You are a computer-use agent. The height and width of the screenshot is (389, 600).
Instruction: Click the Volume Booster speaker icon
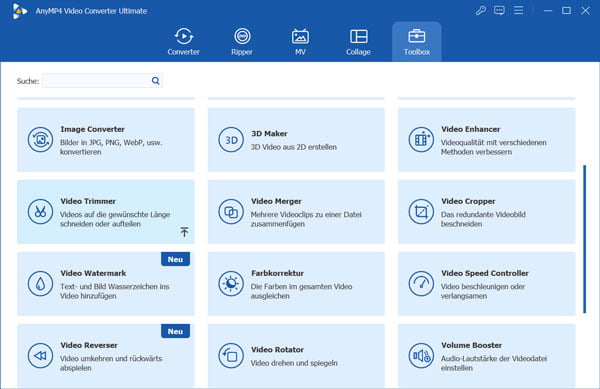421,355
